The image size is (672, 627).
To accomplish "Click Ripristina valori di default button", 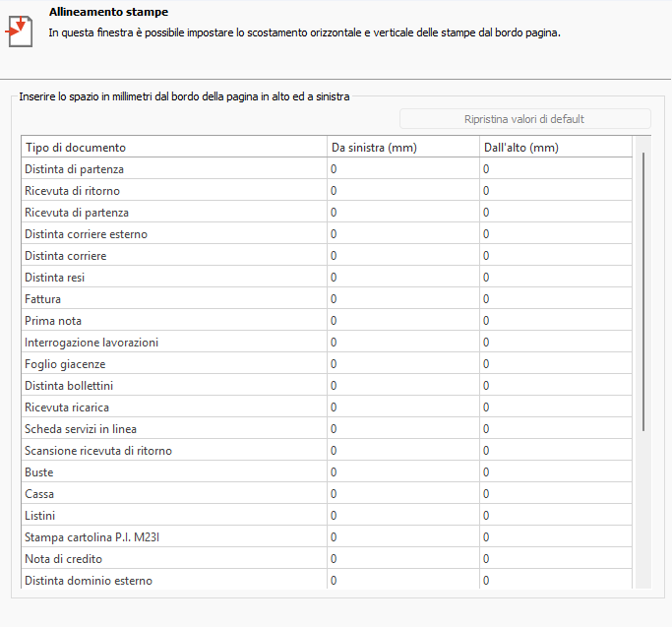I will [x=524, y=119].
